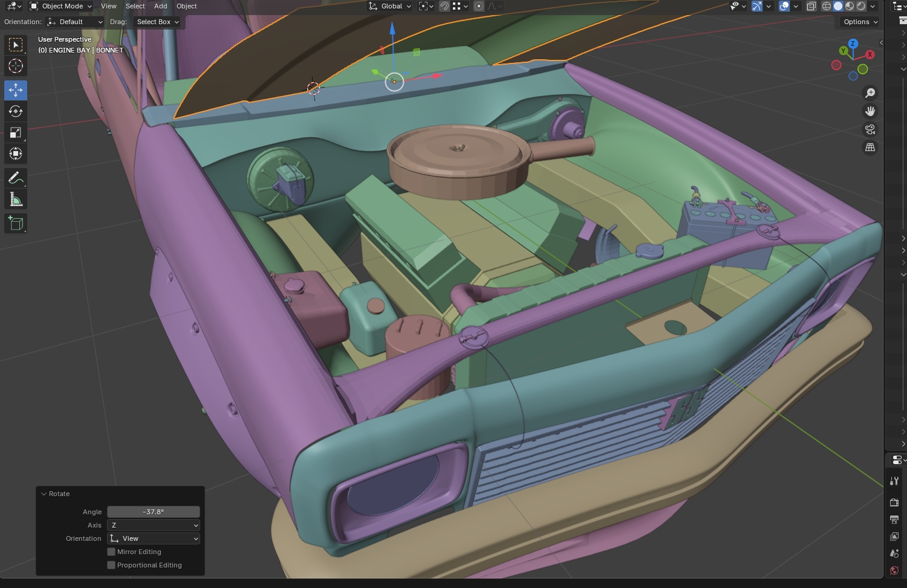
Task: Open the Add menu
Action: 160,6
